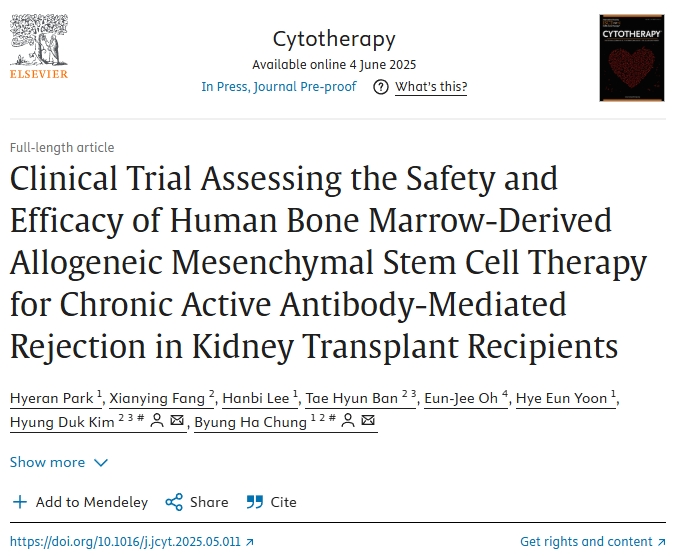The width and height of the screenshot is (687, 556).
Task: Expand the Show more section
Action: pos(58,462)
